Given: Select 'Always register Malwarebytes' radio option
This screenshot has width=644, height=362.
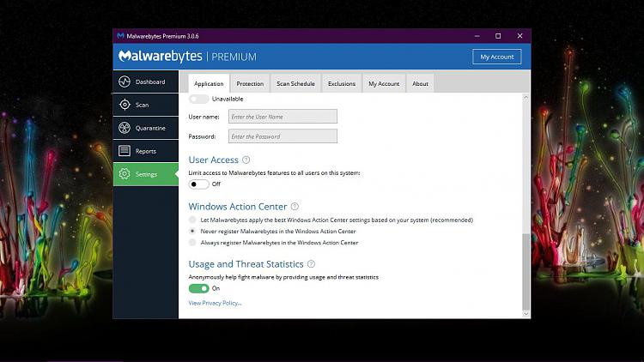Looking at the screenshot, I should pyautogui.click(x=192, y=243).
